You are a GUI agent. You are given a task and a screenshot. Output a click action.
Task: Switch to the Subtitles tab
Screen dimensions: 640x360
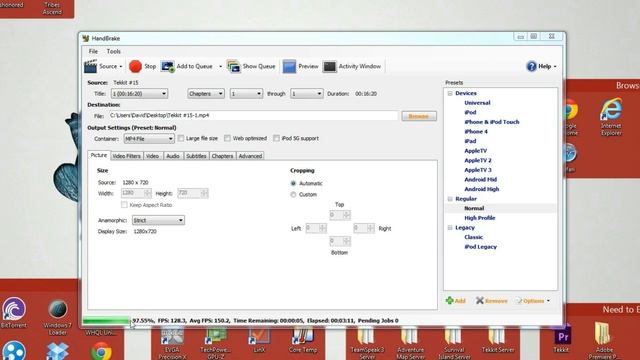[x=196, y=156]
